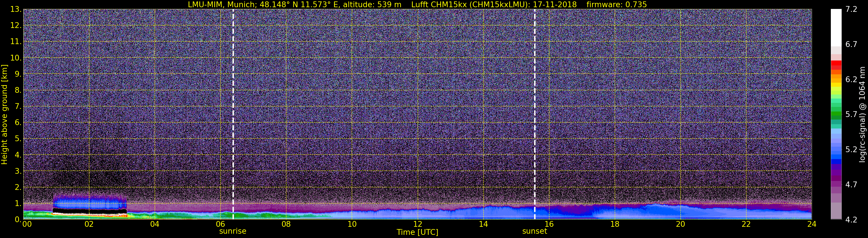Screen dimensions: 868x238
Task: Click the white top section of the colorbar
Action: (x=836, y=28)
